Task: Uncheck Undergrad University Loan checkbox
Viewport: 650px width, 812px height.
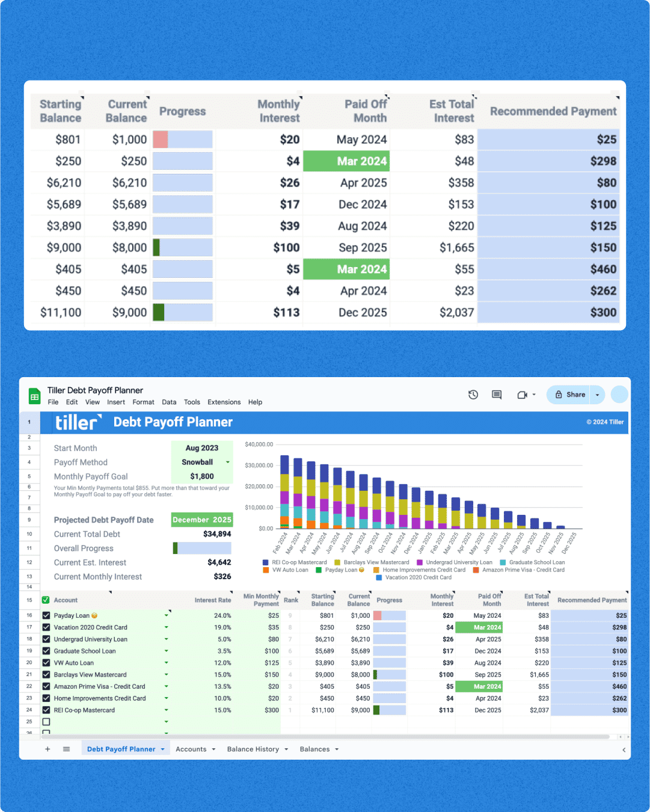Action: coord(46,639)
